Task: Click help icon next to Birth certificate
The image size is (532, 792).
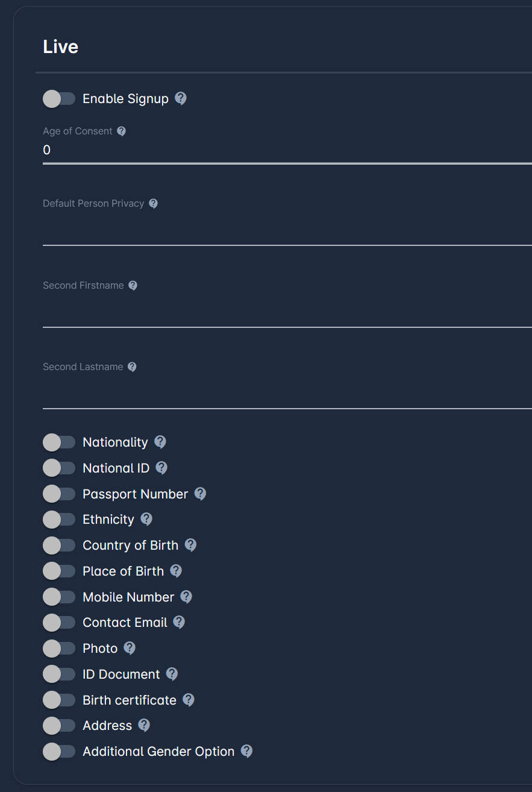Action: 189,700
